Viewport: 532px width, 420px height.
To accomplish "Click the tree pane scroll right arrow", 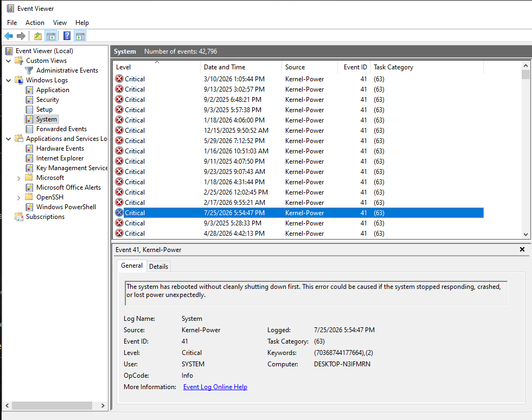I will [103, 405].
